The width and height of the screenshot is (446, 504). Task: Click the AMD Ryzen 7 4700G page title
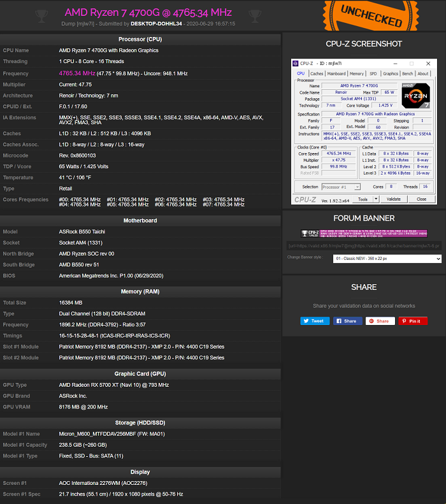pyautogui.click(x=148, y=12)
